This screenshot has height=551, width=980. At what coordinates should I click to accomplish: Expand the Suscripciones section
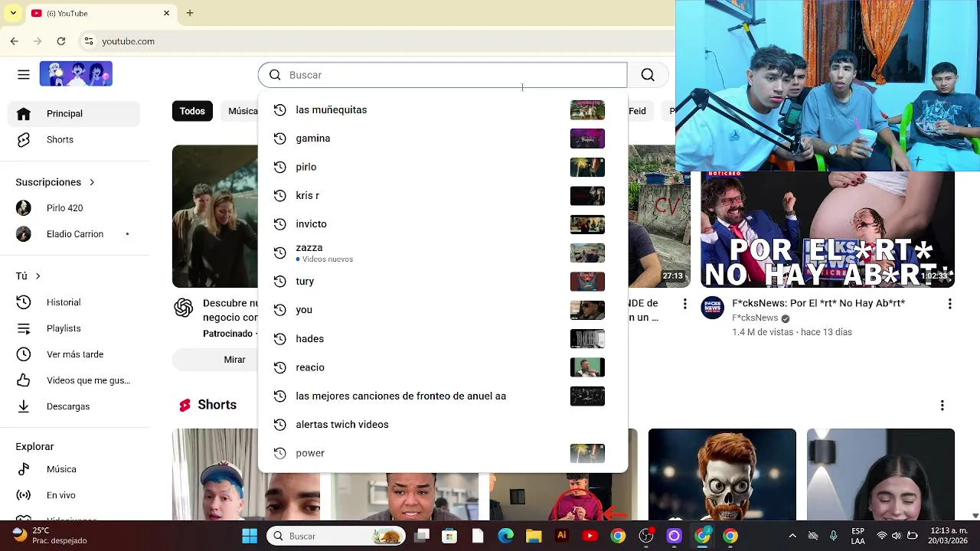click(55, 182)
